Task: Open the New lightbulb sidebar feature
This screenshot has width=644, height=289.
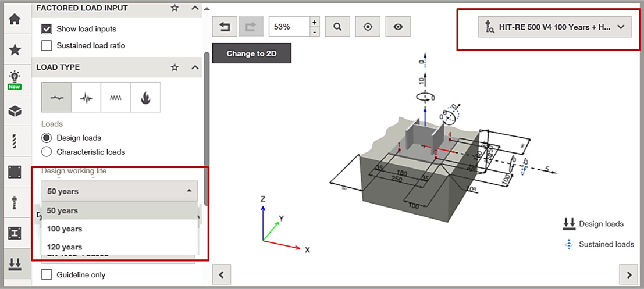Action: [15, 80]
